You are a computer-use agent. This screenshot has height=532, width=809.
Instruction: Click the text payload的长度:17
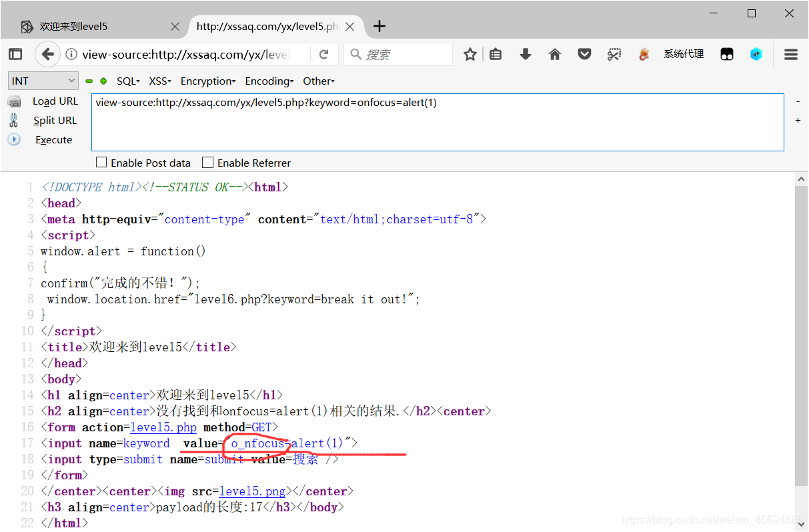point(205,507)
